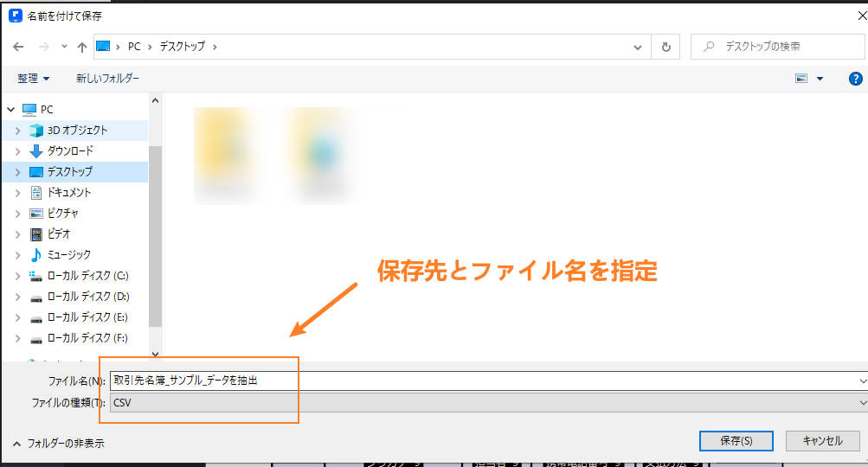Click the ビデオ film icon

coord(36,234)
